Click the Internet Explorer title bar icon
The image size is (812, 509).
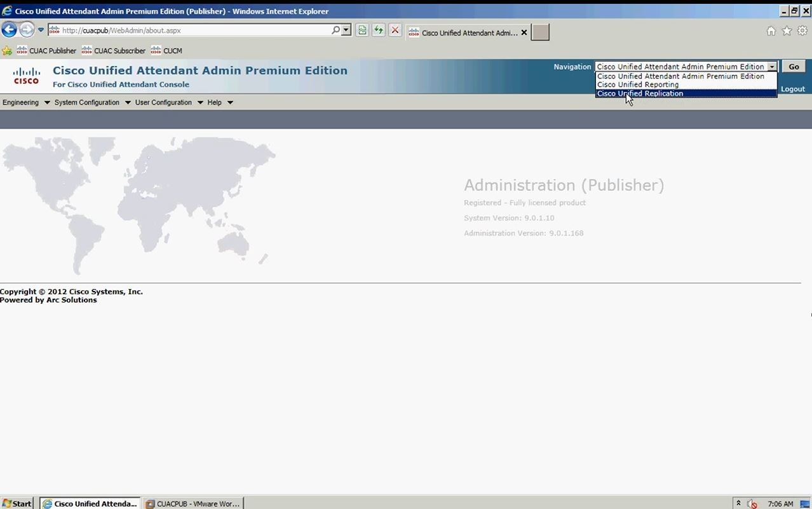[x=7, y=11]
